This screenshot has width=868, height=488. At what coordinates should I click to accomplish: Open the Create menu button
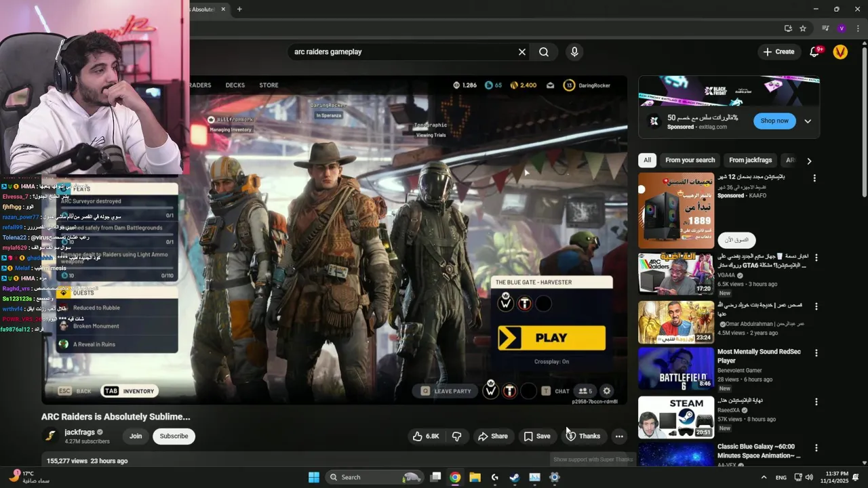click(778, 52)
